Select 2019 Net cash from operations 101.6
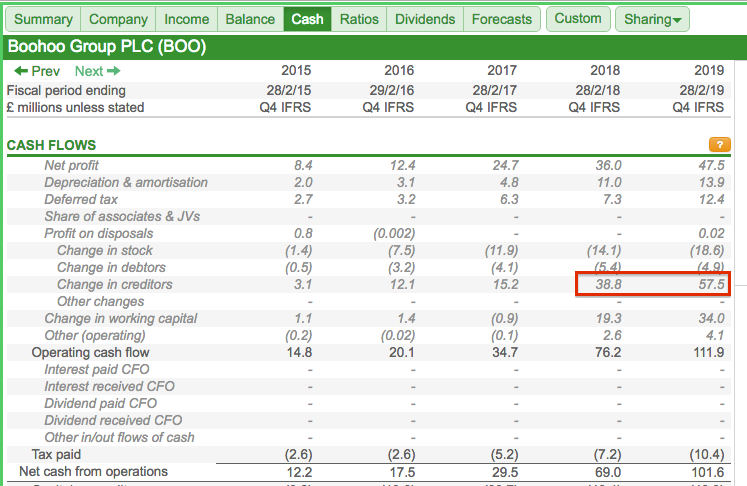The image size is (747, 486). point(708,472)
